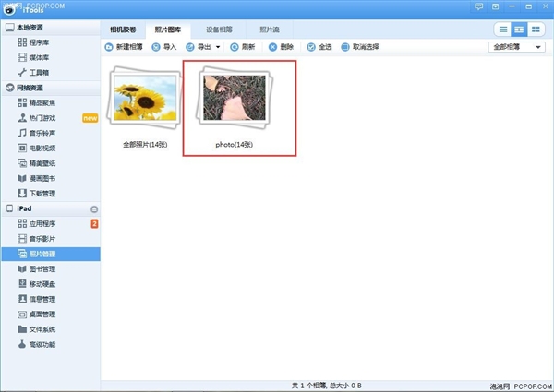Open 音乐铃声 music ringtones
The image size is (554, 392).
point(36,133)
